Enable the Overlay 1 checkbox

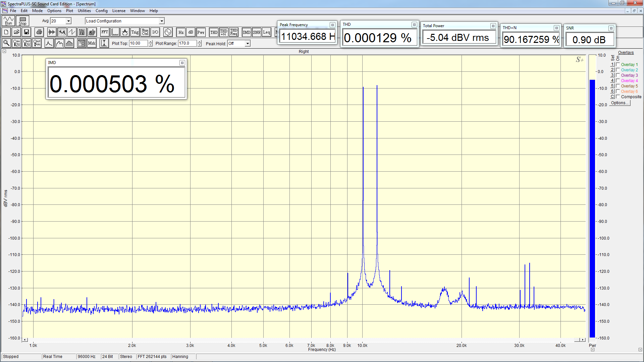[618, 65]
